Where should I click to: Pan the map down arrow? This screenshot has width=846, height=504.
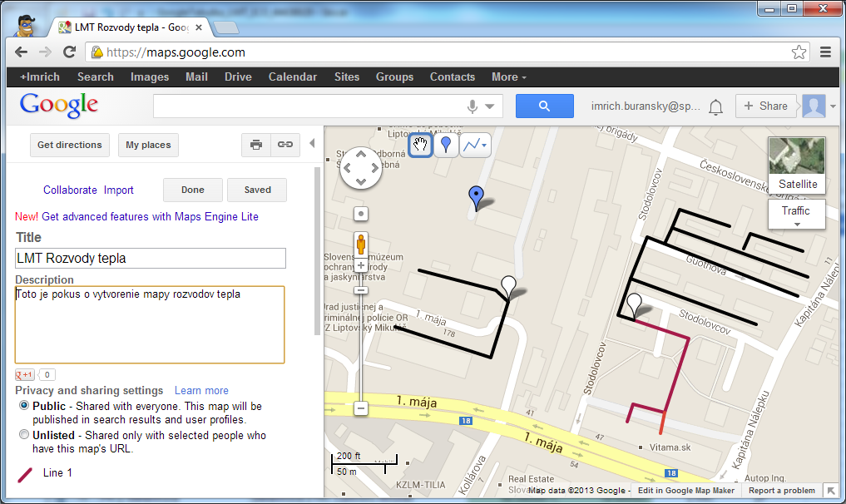(361, 182)
